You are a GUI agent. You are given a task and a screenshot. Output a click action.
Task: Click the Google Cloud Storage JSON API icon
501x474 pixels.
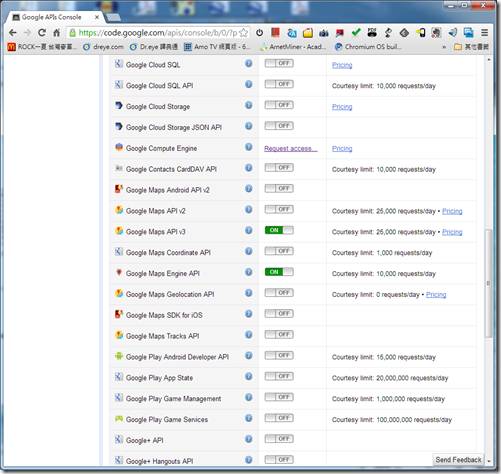click(x=119, y=126)
